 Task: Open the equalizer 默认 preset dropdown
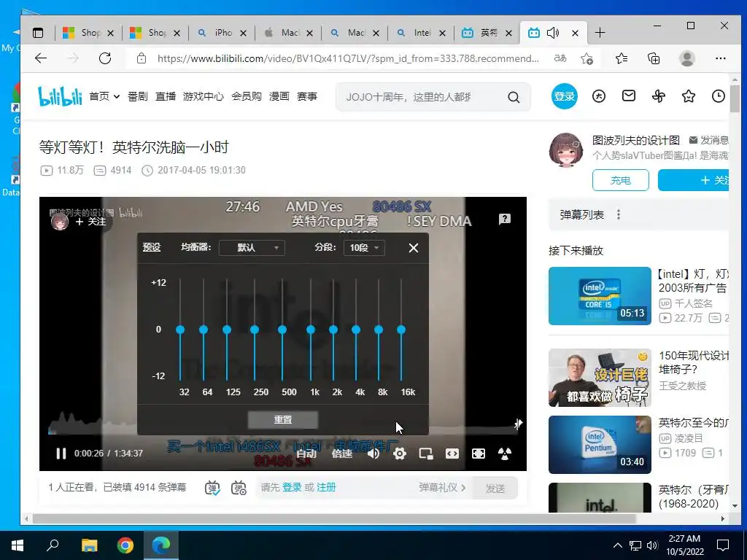(x=252, y=248)
